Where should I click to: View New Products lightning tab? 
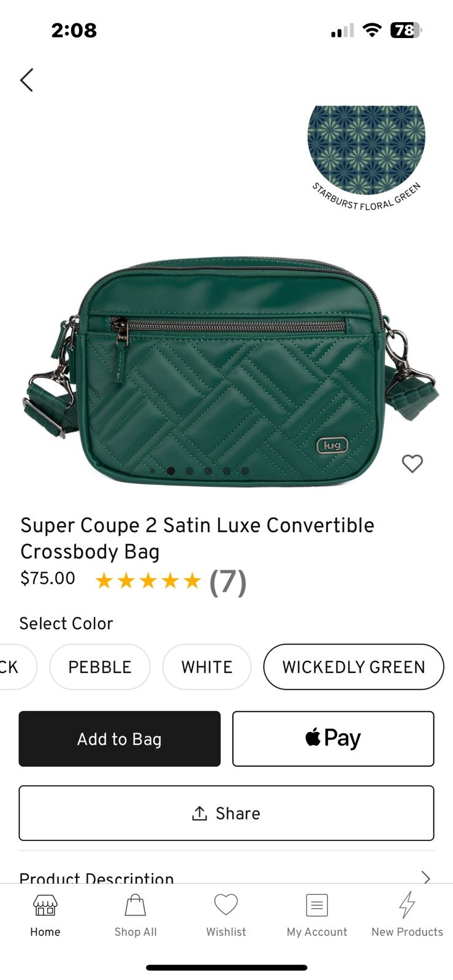407,915
